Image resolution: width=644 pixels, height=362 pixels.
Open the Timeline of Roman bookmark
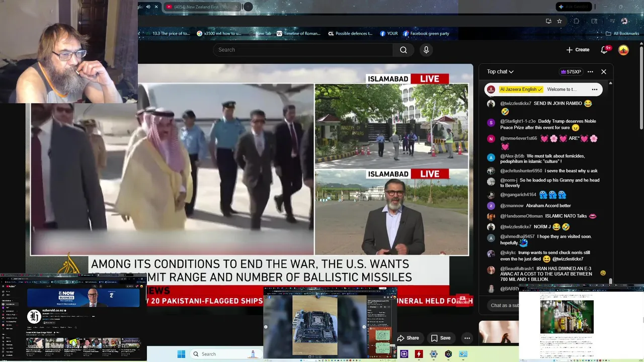tap(298, 34)
